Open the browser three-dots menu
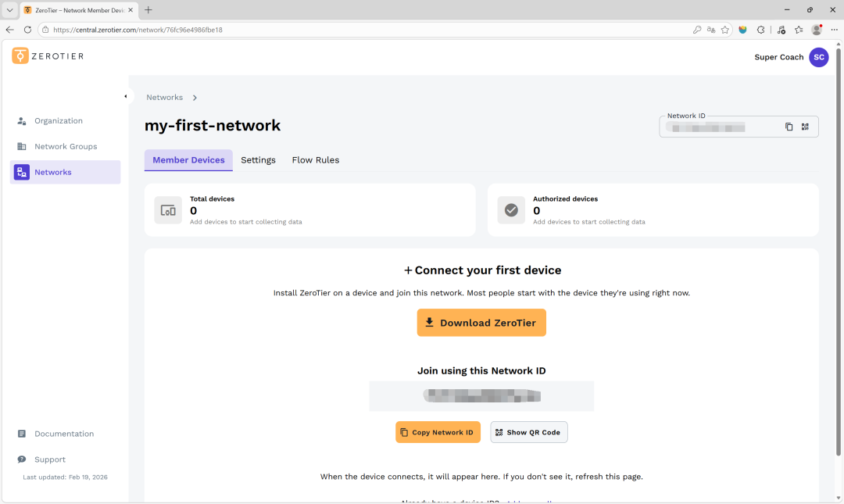This screenshot has height=504, width=844. point(835,30)
